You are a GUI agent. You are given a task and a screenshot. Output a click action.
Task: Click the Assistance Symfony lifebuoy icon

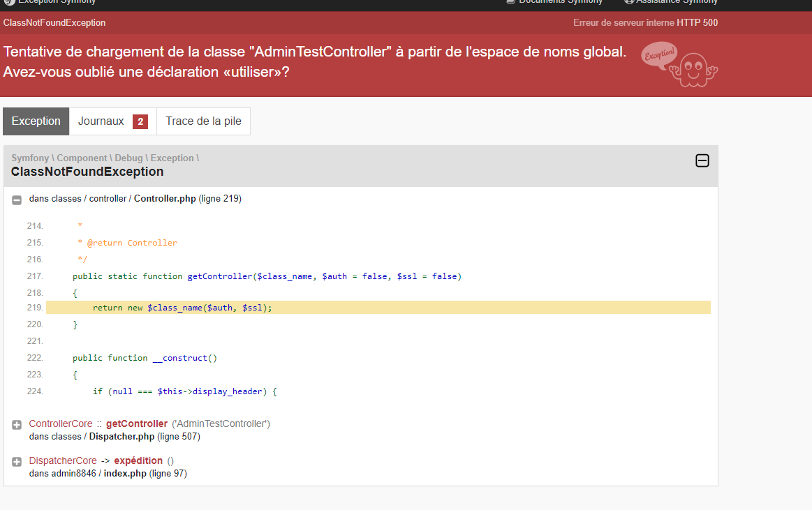(629, 2)
